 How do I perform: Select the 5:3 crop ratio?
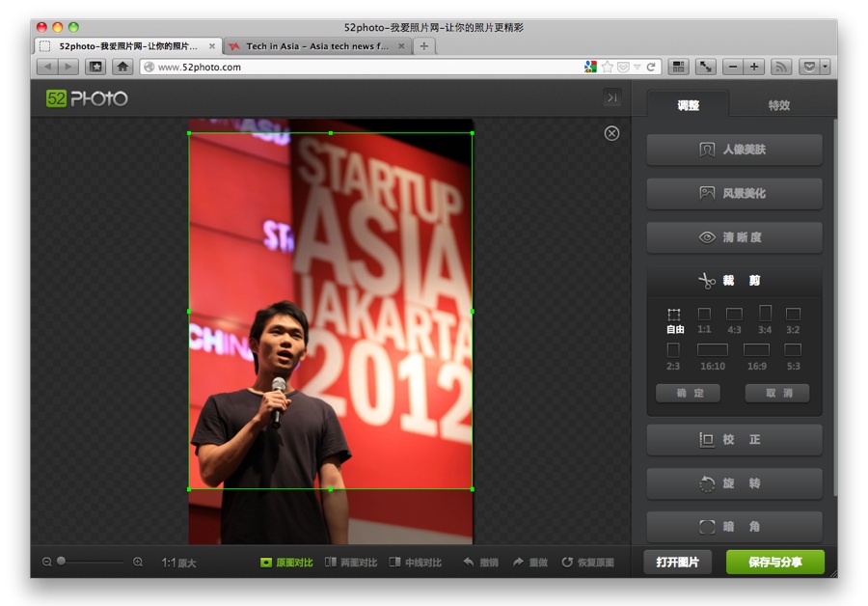pyautogui.click(x=794, y=357)
